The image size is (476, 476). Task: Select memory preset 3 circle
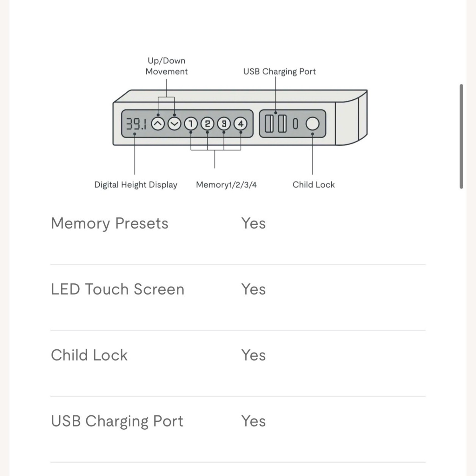pyautogui.click(x=224, y=124)
